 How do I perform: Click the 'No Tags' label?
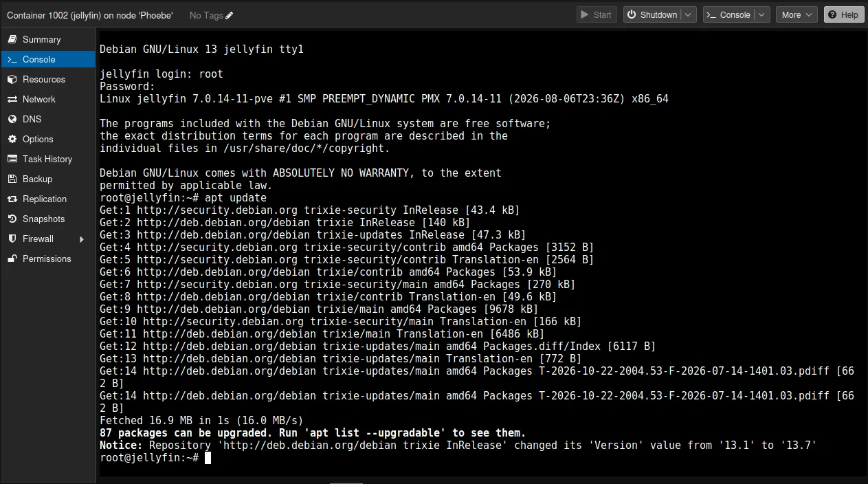point(205,15)
